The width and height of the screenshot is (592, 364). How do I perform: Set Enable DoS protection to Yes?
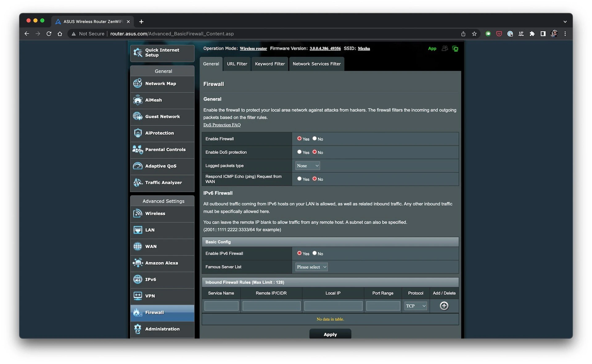(x=299, y=152)
